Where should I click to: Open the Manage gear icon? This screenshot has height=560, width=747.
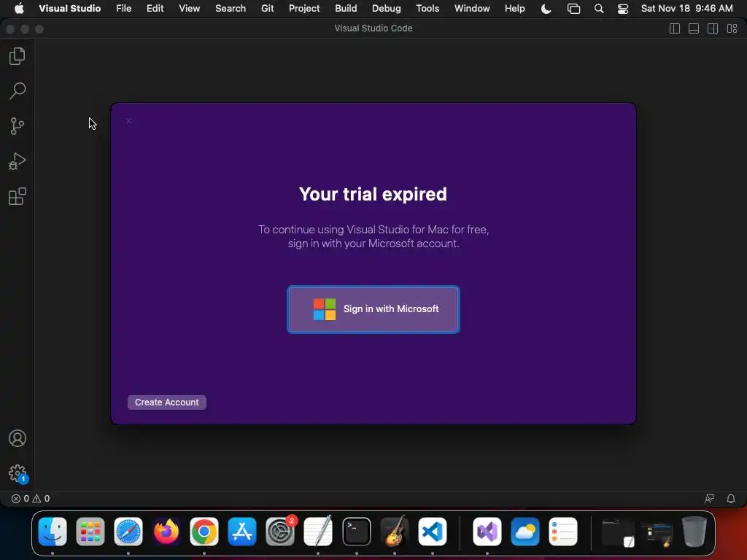click(x=18, y=473)
